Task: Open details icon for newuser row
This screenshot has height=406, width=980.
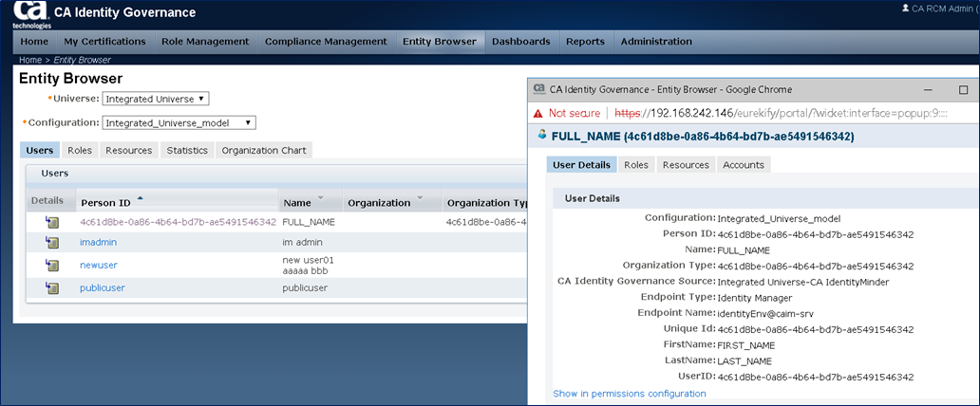Action: coord(52,266)
